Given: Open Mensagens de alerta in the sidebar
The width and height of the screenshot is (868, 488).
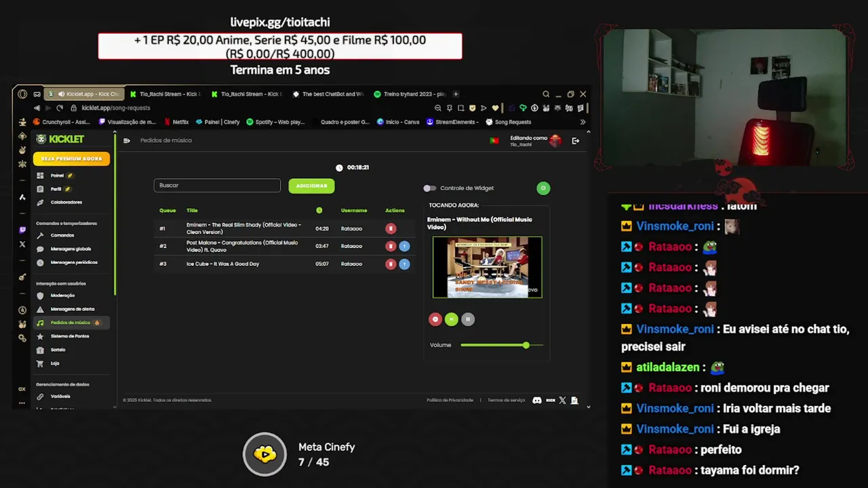Looking at the screenshot, I should click(x=72, y=309).
